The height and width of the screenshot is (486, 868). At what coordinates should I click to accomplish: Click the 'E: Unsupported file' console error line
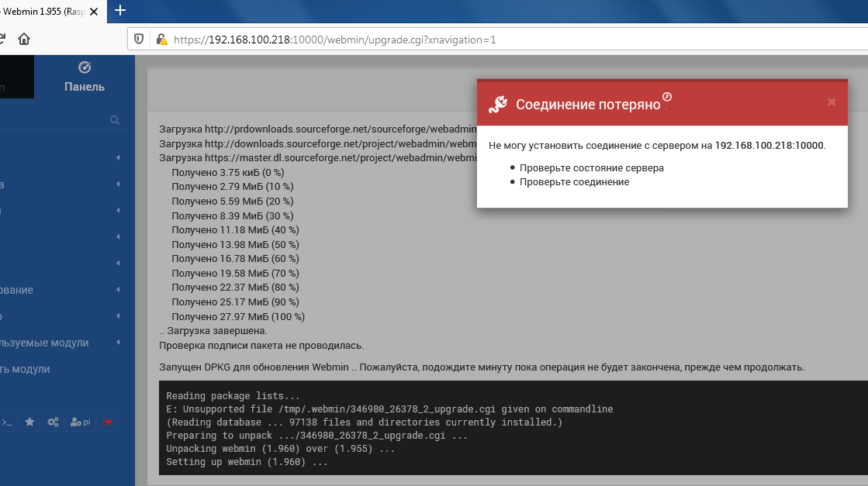click(x=389, y=409)
